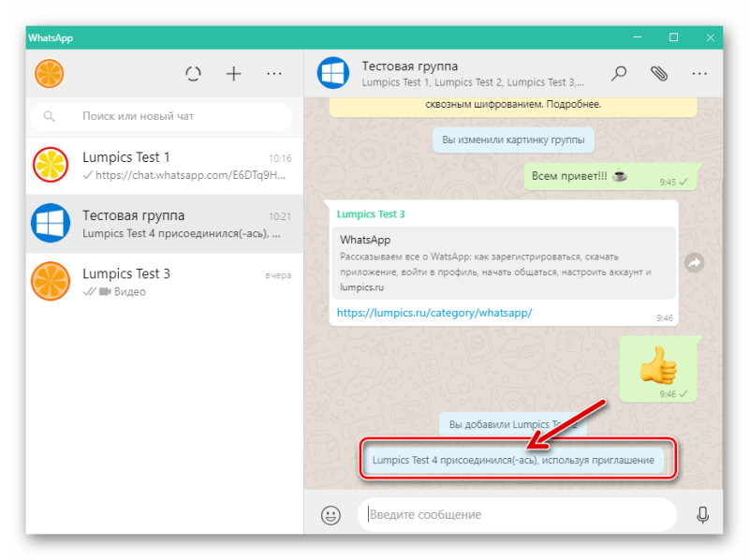Click the Lumpics Test 1 lemon avatar
Screen dimensions: 749x560
click(51, 166)
